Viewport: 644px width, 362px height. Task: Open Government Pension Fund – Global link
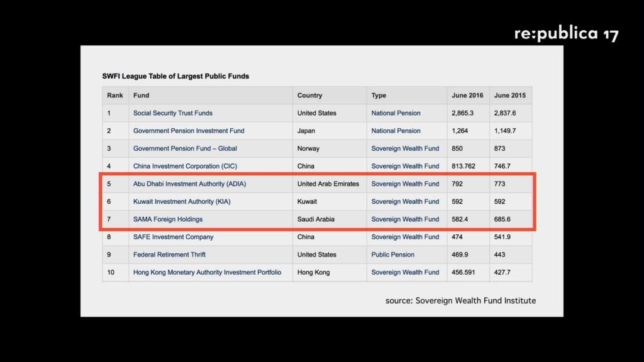click(x=185, y=148)
